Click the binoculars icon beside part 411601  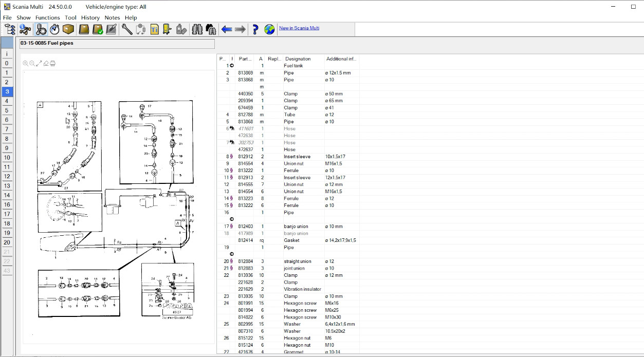(232, 128)
